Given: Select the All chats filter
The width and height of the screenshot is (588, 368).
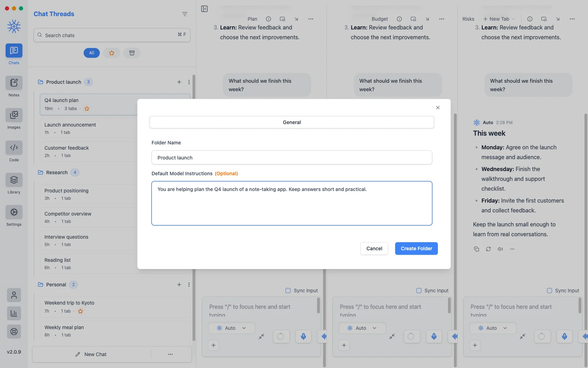Looking at the screenshot, I should coord(92,53).
